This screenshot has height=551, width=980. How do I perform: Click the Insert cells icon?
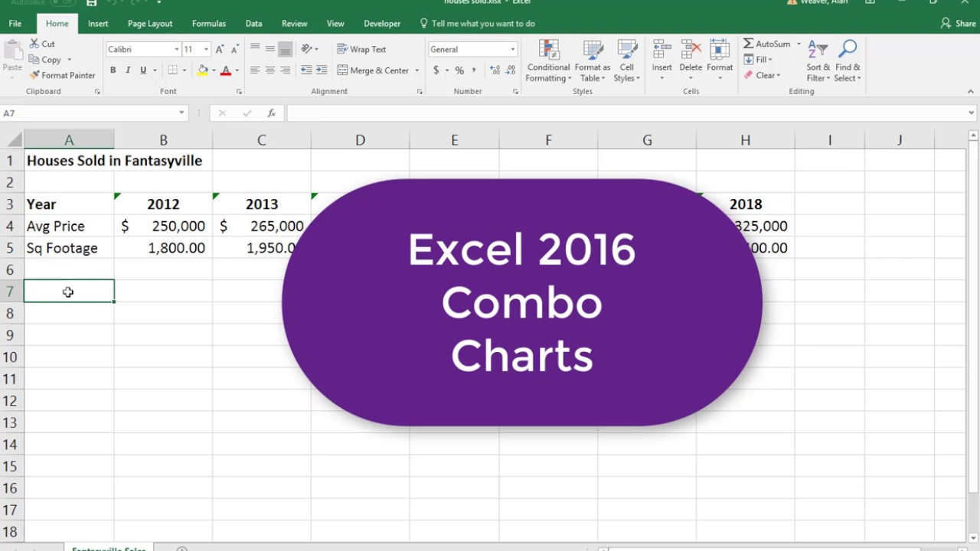(661, 50)
